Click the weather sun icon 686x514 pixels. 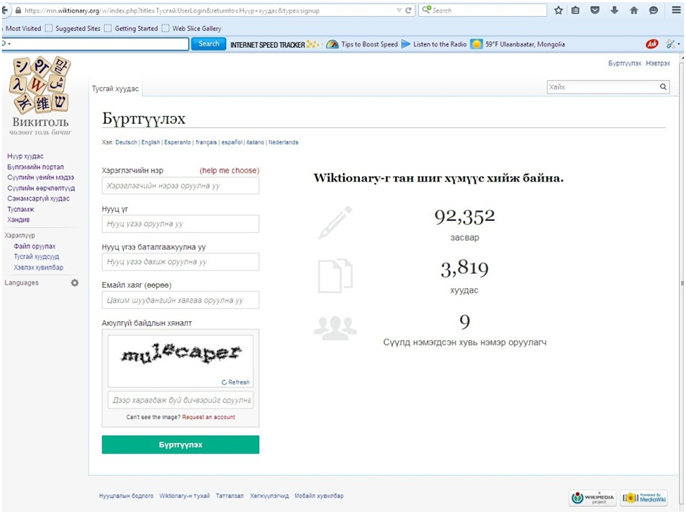point(476,44)
